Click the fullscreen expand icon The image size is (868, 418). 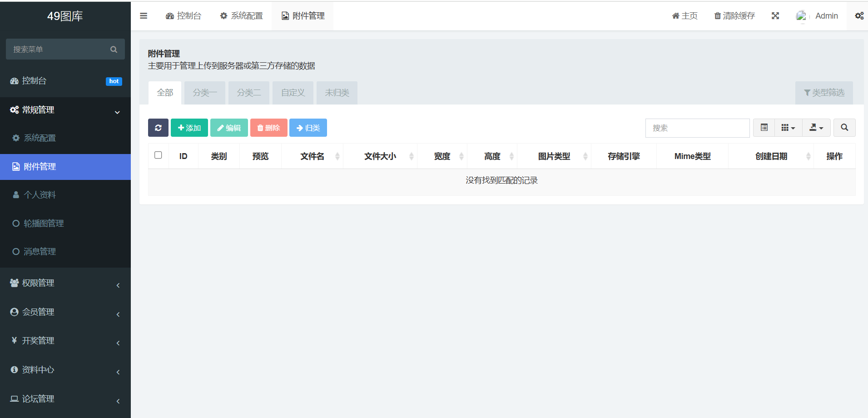(x=775, y=16)
